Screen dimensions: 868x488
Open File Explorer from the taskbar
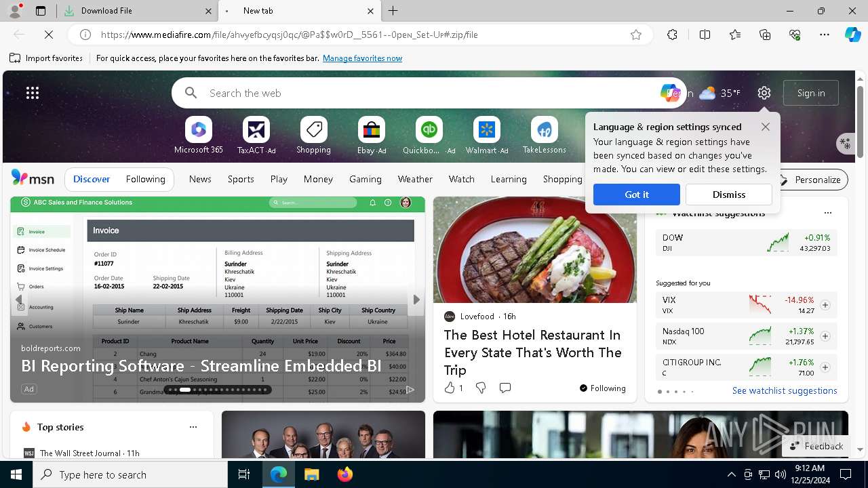[x=311, y=474]
